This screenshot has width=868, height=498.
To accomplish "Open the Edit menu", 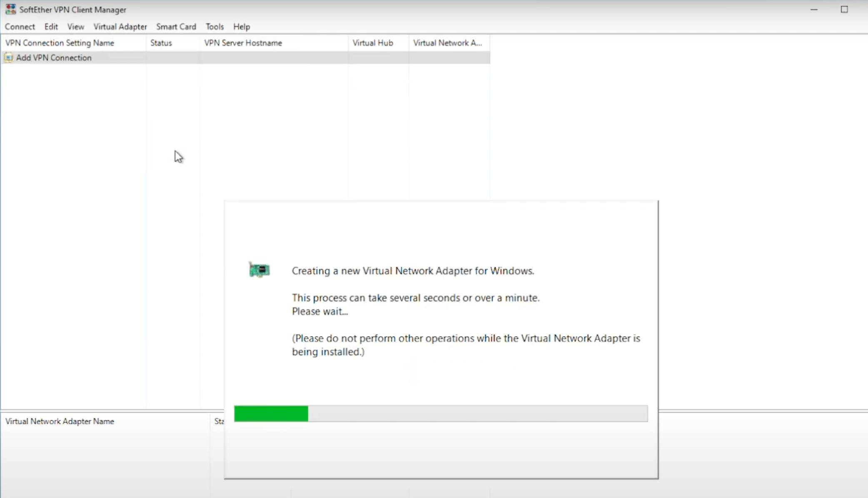I will coord(51,26).
